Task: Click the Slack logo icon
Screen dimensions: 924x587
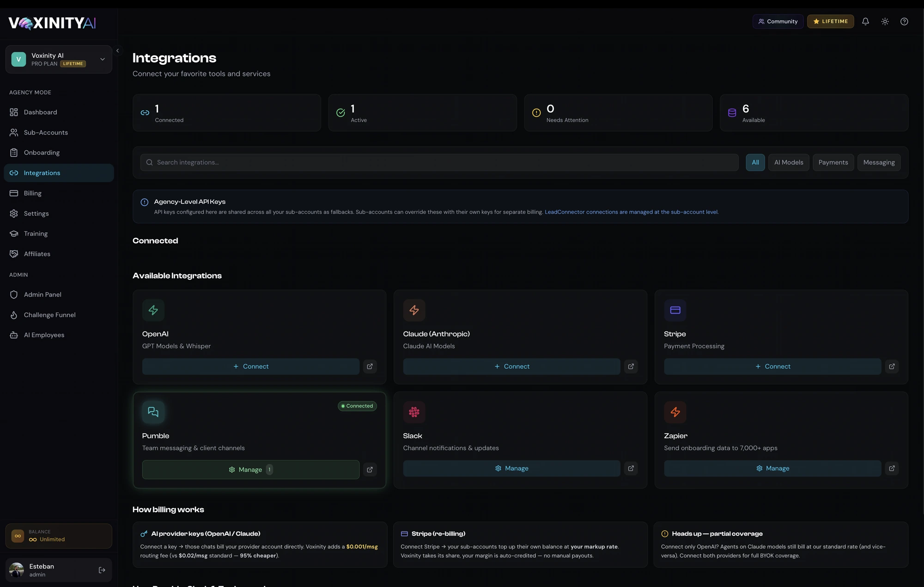Action: pyautogui.click(x=414, y=412)
